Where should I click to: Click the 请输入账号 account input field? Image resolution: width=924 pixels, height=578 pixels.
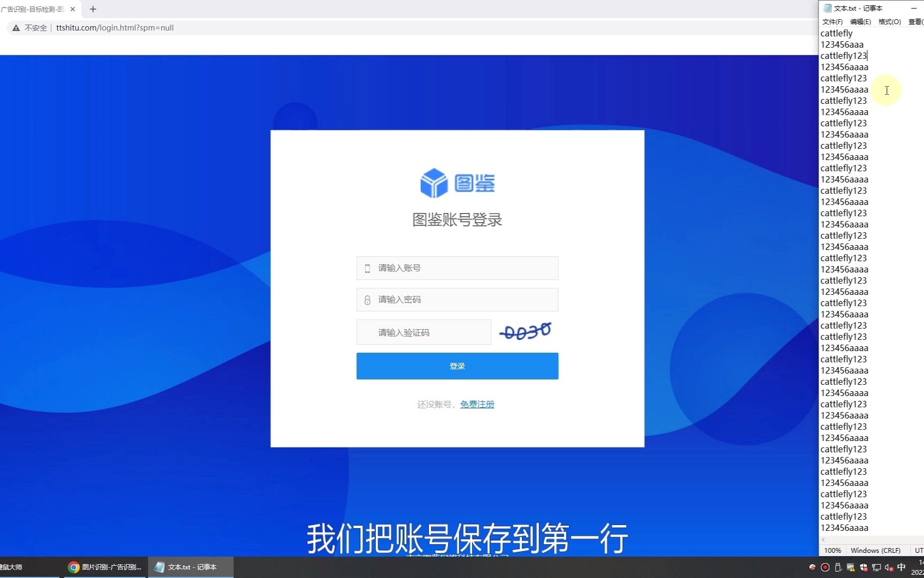457,268
